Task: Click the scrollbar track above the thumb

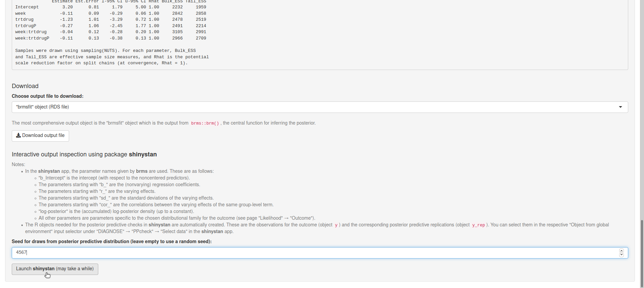Action: click(x=642, y=100)
